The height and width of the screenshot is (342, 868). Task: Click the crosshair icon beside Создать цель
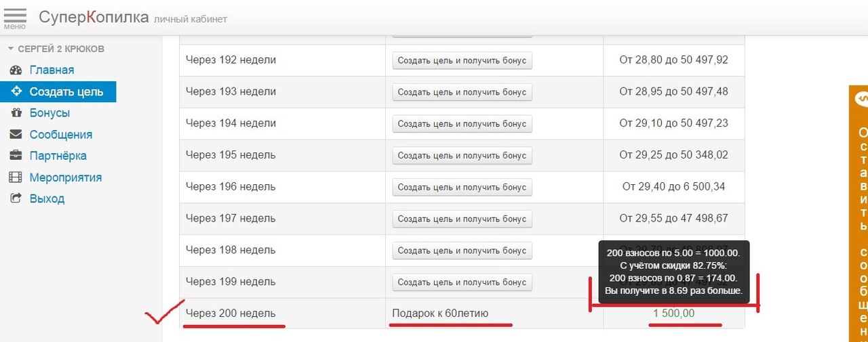16,91
